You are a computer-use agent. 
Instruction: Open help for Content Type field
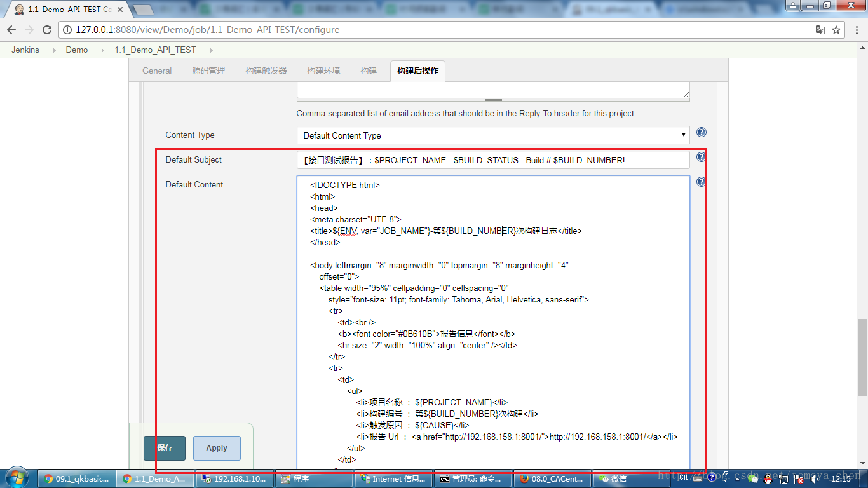[x=702, y=132]
